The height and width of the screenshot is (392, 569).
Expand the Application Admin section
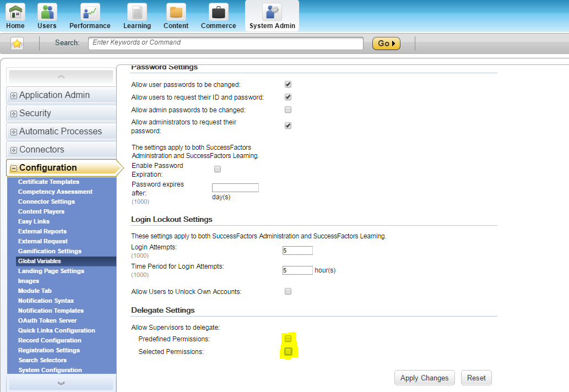[14, 96]
